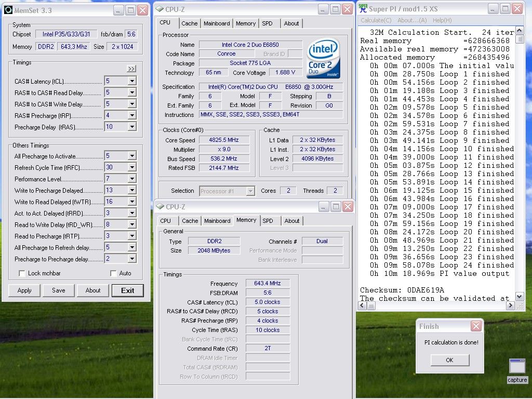Click the Intel Core 2 Duo logo
532x399 pixels.
[323, 58]
